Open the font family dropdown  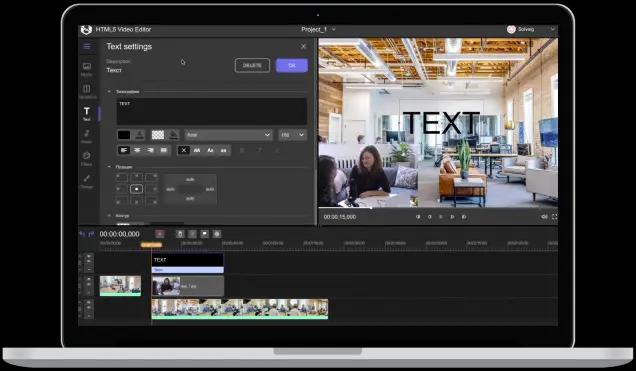coord(228,135)
